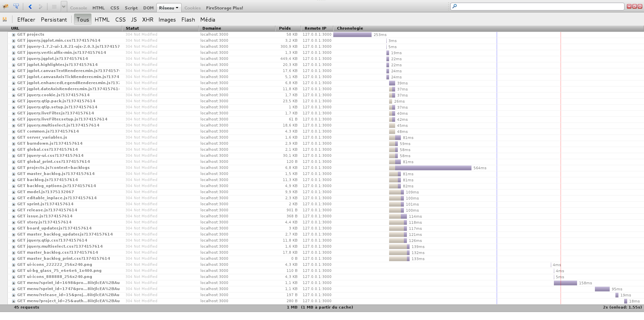Filter requests by XHR type
644x320 pixels.
(x=148, y=20)
